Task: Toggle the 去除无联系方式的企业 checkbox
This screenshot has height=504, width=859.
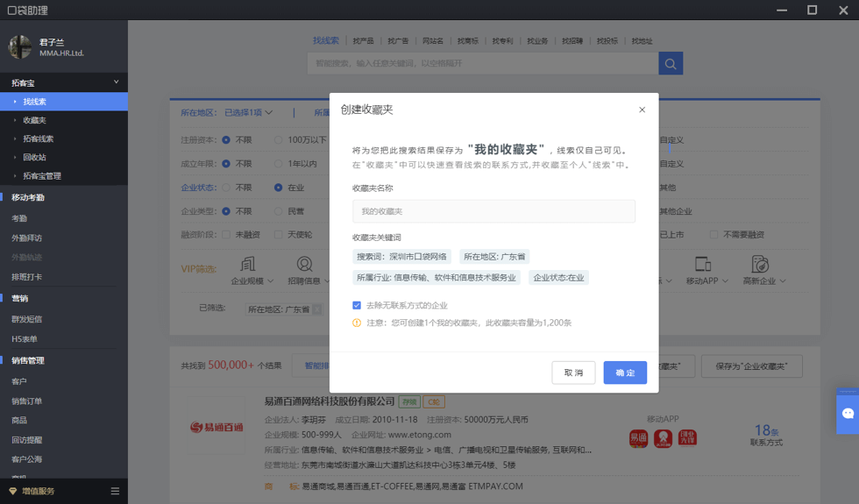Action: coord(357,306)
